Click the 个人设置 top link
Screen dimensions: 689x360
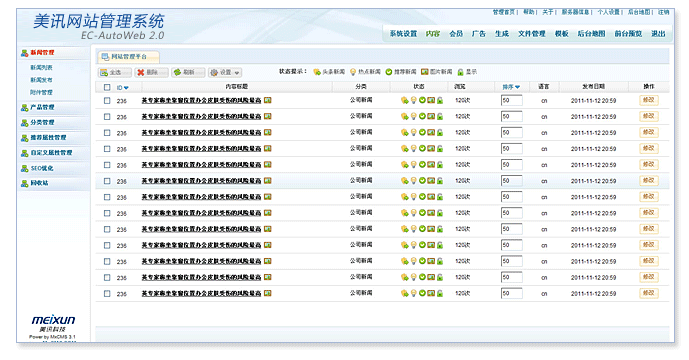(x=609, y=12)
